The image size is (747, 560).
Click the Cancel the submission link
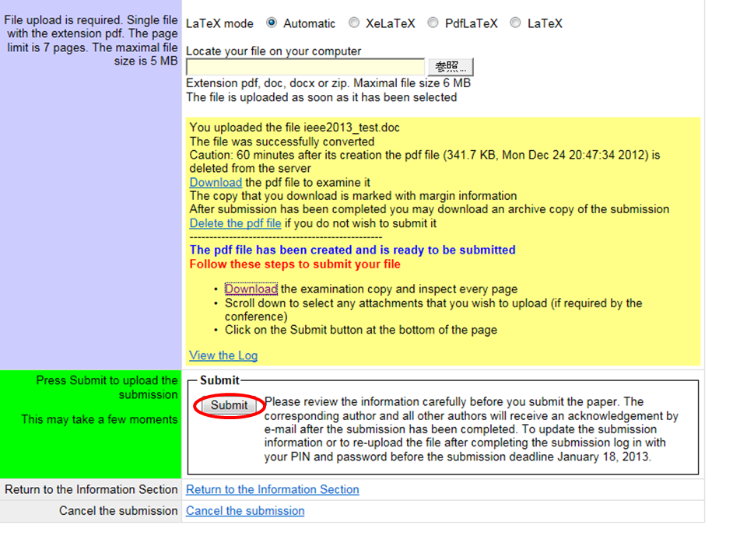245,511
